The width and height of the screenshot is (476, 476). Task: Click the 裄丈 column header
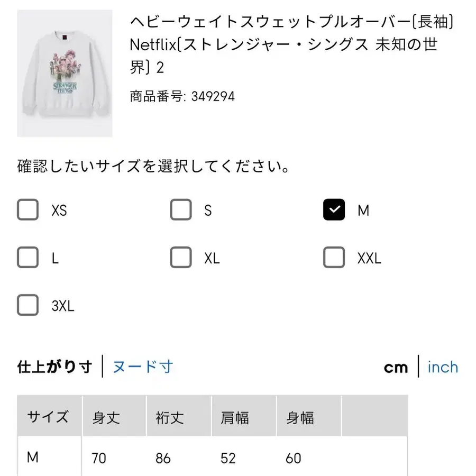pyautogui.click(x=170, y=418)
